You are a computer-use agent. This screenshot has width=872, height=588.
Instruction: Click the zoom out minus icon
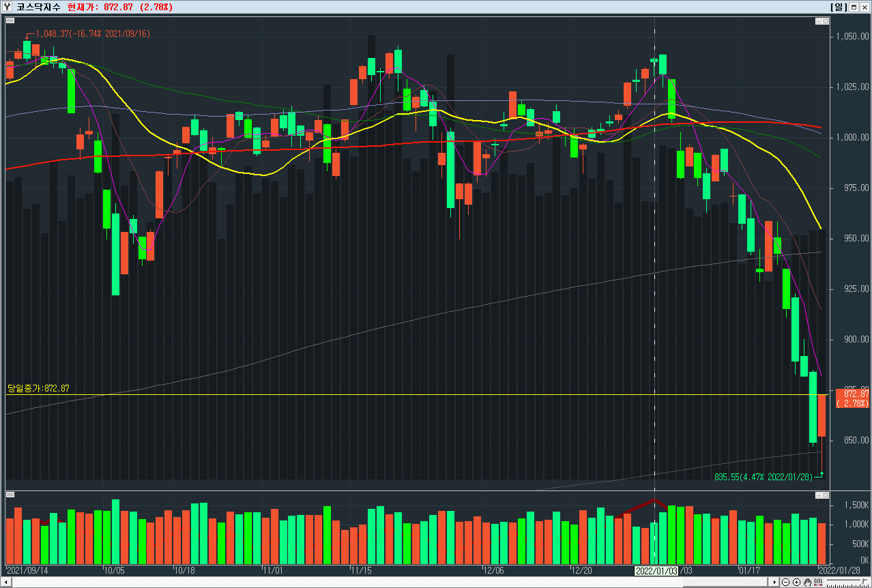tap(785, 582)
